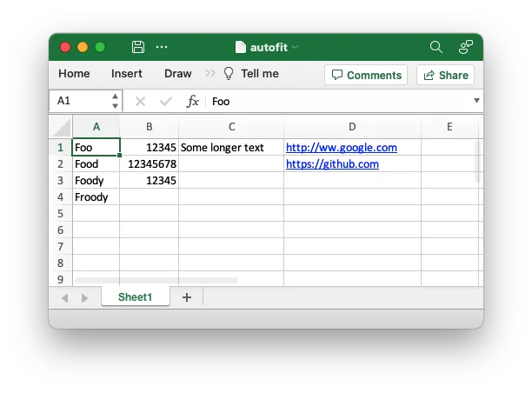
Task: Click the save icon in title bar
Action: click(x=138, y=47)
